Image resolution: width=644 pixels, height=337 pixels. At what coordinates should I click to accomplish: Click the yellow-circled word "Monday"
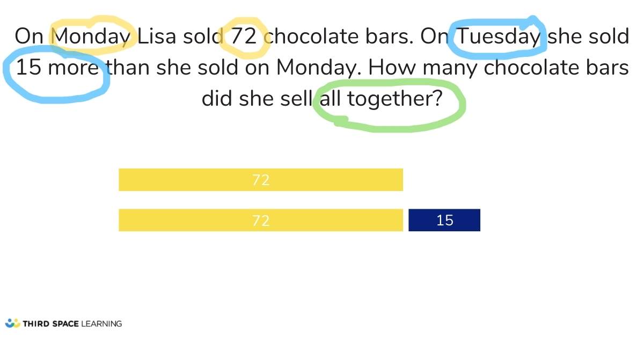point(92,37)
